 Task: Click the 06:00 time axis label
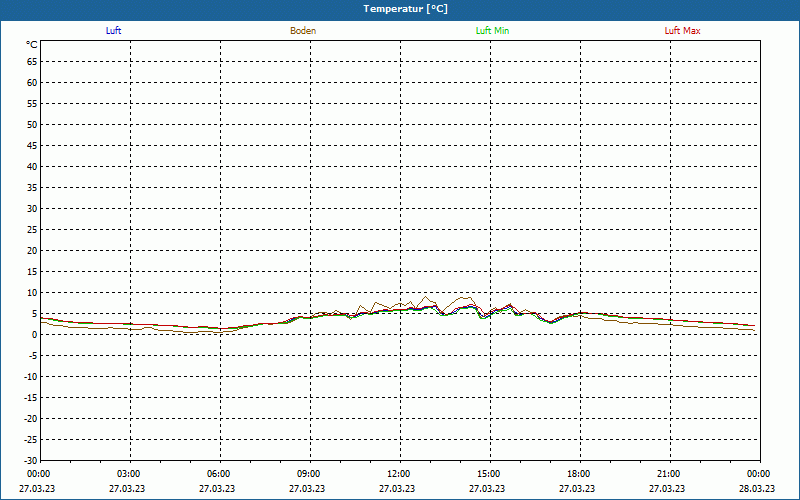click(218, 474)
